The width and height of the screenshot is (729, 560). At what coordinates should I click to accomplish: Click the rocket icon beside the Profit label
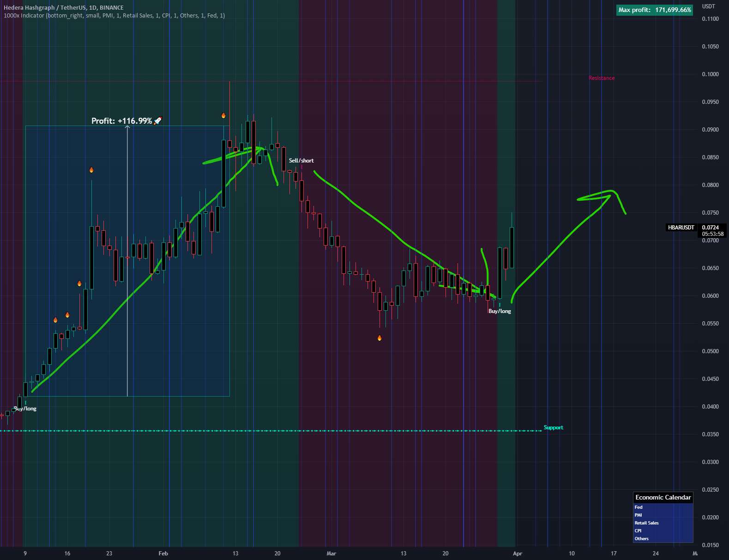coord(157,120)
